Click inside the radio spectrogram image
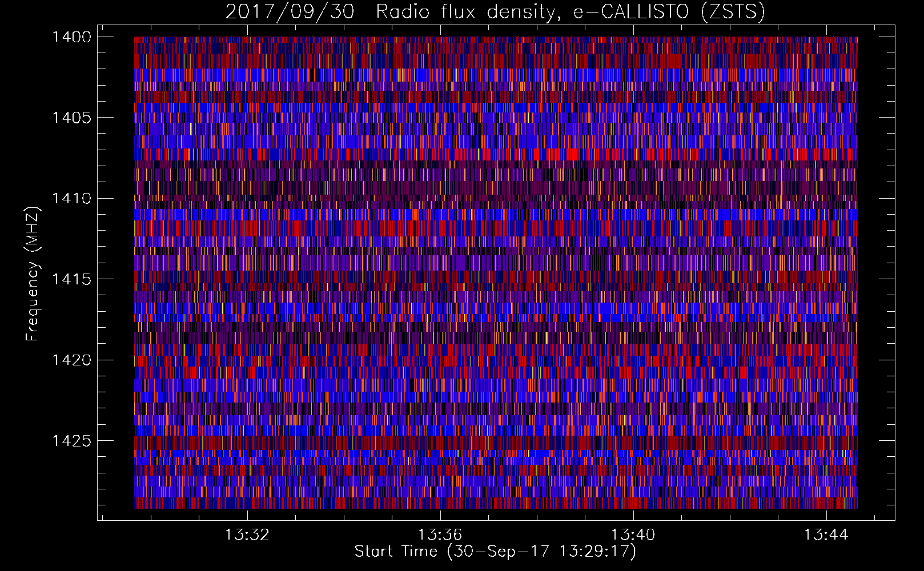Viewport: 924px width, 571px height. [496, 272]
